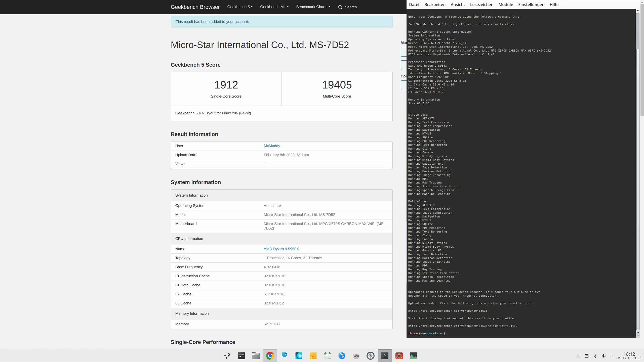
Task: Click the 'February 8th 2023, 6:11pm' upload date
Action: [286, 155]
